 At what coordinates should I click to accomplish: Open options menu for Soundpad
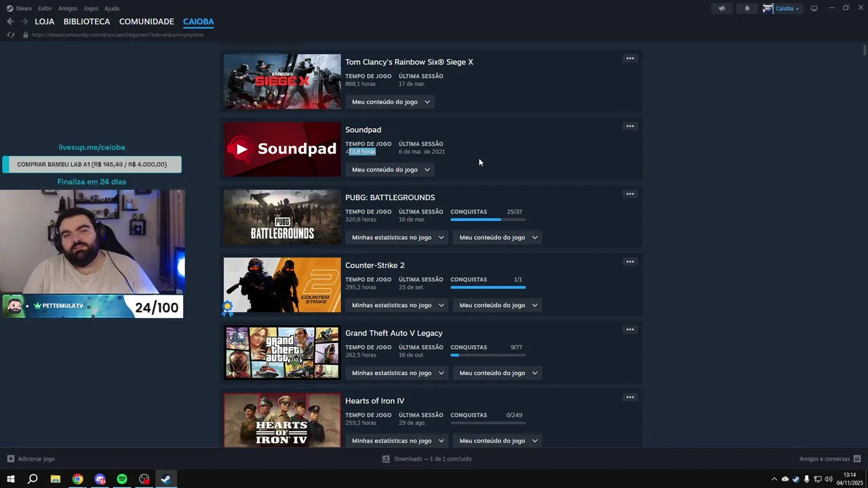pos(630,126)
